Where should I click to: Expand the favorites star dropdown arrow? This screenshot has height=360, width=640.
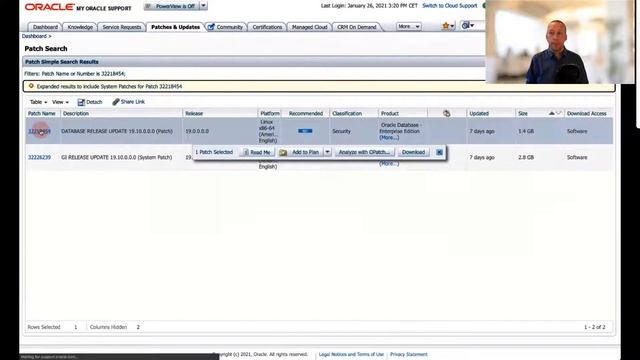452,27
